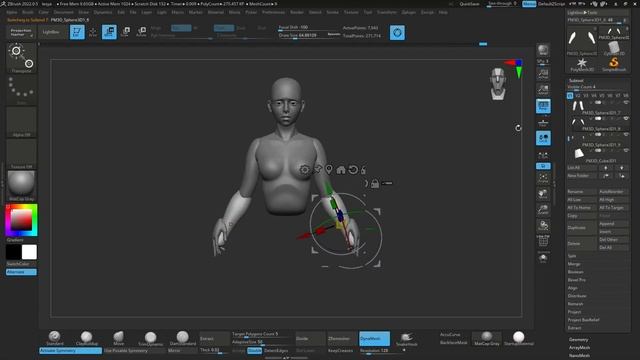Open the Transform menu
Screen dimensions: 640x360
(x=386, y=12)
